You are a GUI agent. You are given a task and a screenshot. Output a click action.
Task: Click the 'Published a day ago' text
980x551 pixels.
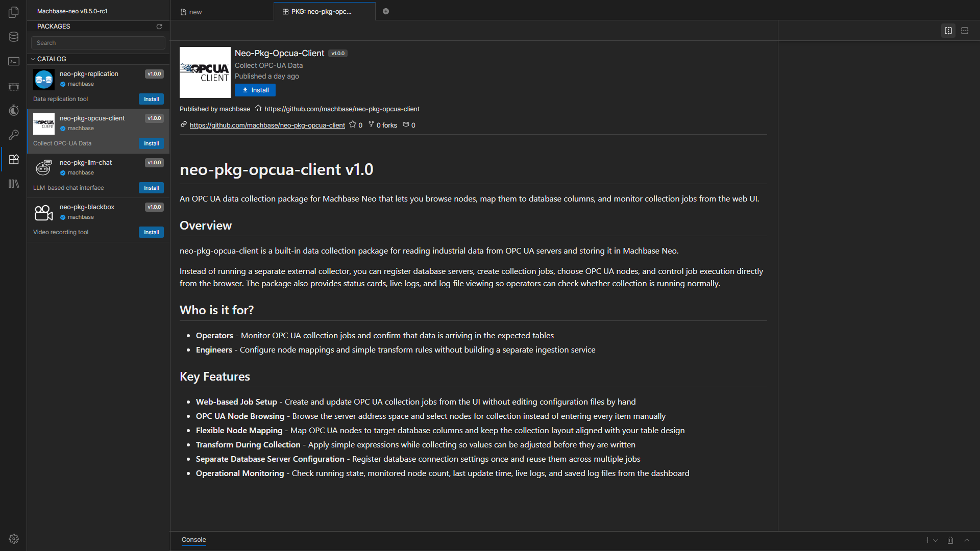pos(267,76)
